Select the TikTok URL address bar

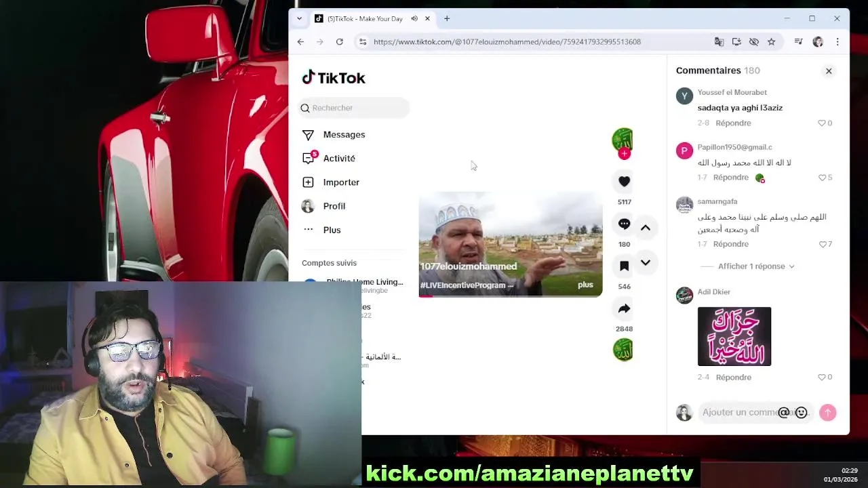click(507, 42)
